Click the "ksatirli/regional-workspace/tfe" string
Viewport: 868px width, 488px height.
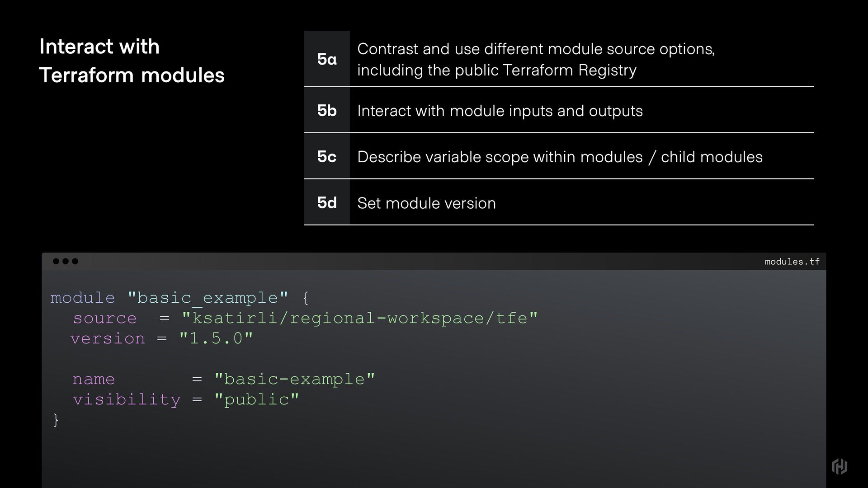360,318
